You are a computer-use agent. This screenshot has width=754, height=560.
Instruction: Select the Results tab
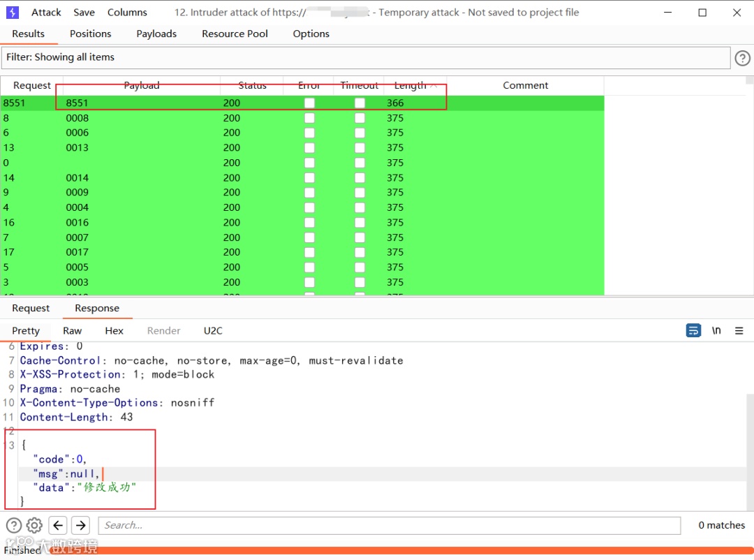click(x=29, y=34)
